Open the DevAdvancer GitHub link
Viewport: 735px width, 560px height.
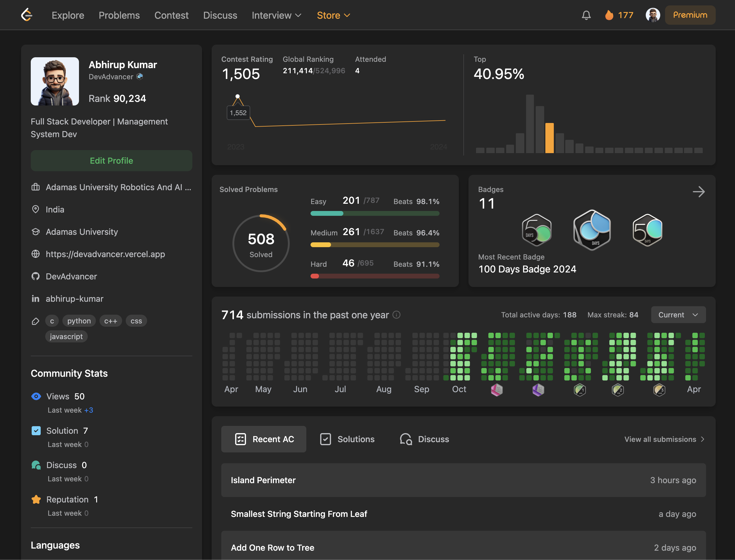(x=71, y=276)
